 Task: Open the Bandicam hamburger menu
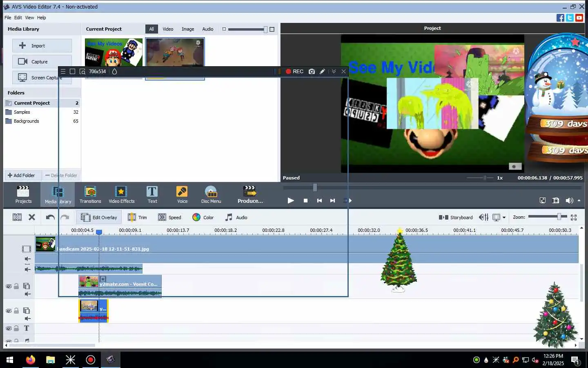(x=63, y=71)
